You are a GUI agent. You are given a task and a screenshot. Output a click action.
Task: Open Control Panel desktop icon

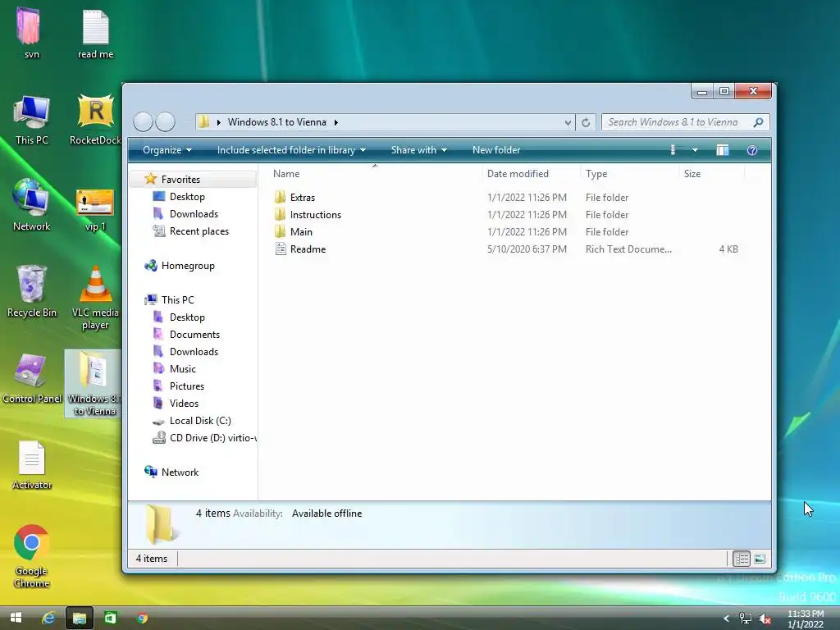coord(32,377)
